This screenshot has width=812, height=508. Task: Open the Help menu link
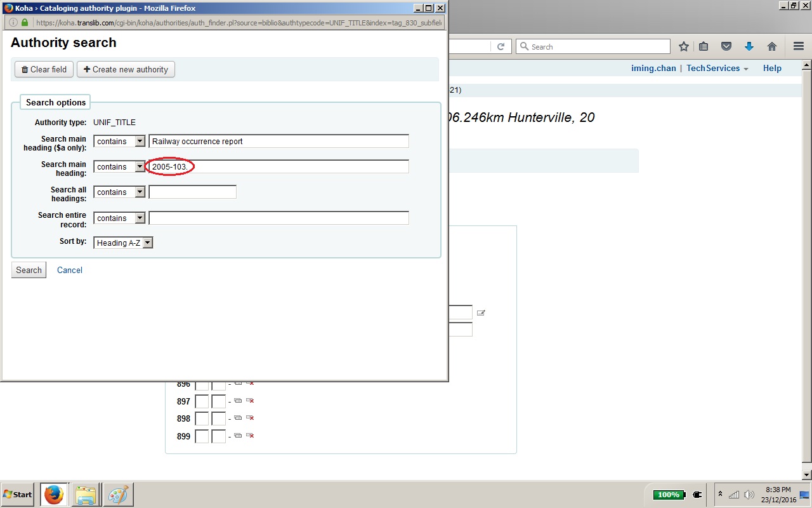771,68
